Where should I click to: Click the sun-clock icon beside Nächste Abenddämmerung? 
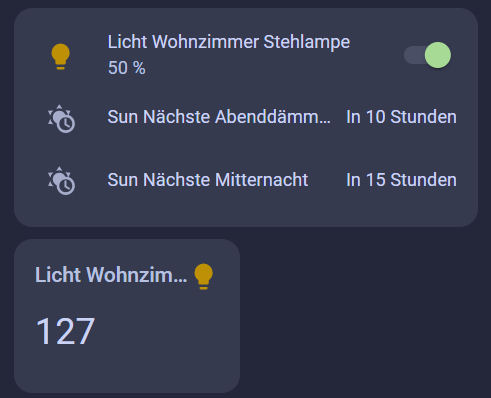click(61, 119)
